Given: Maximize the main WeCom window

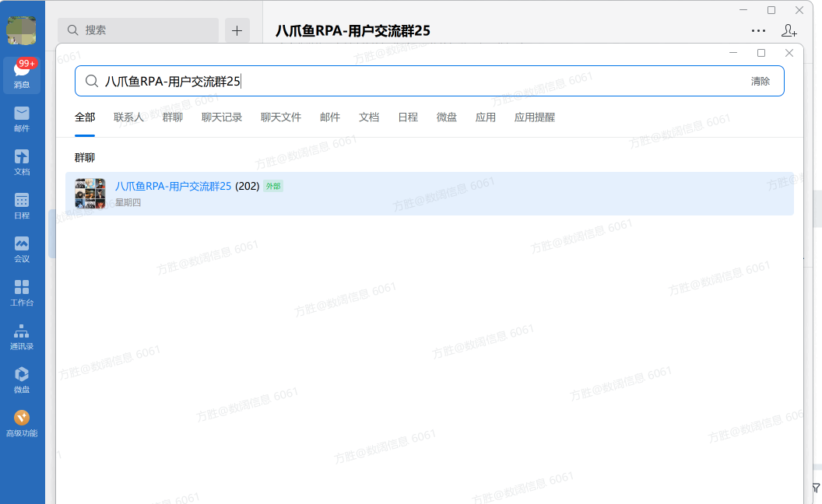Looking at the screenshot, I should [x=771, y=10].
